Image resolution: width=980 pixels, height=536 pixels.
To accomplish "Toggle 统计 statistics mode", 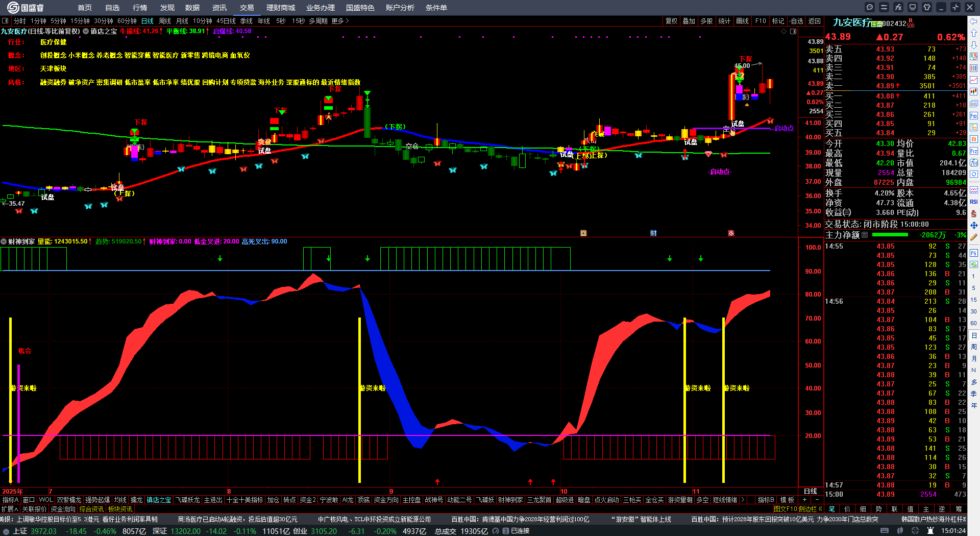I will point(724,21).
